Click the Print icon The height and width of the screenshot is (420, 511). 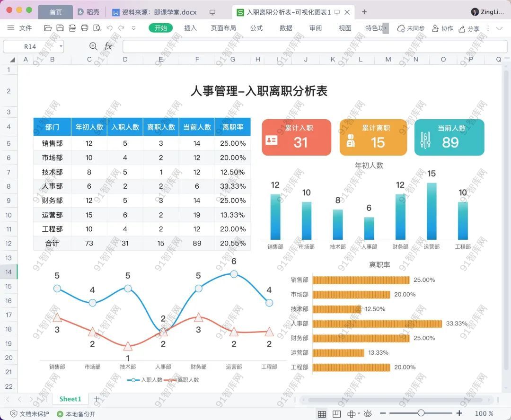pos(85,28)
